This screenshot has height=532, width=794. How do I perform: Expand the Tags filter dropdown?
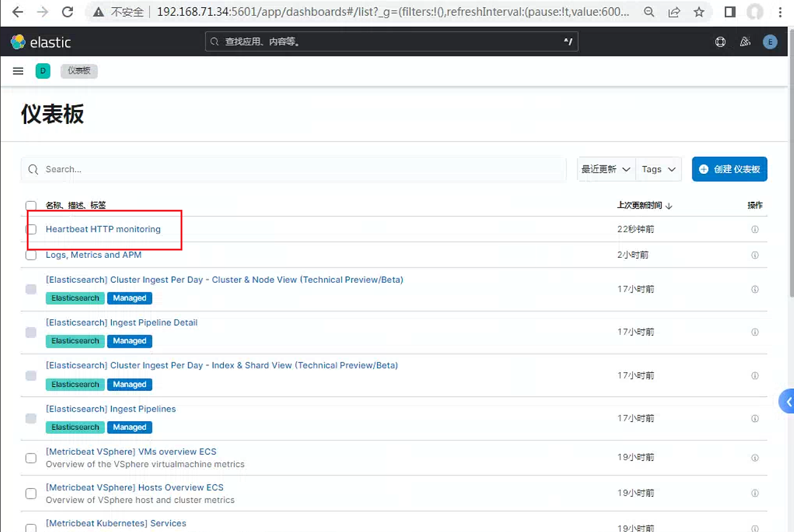click(658, 169)
